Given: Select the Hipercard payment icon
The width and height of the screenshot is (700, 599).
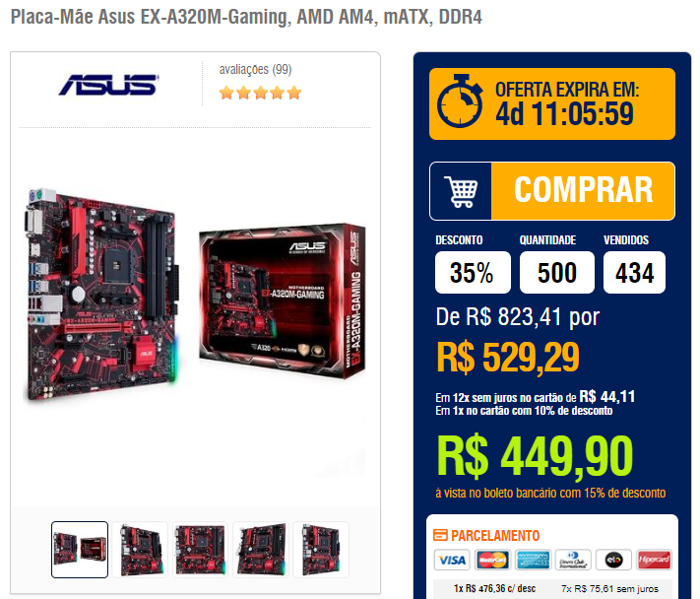Looking at the screenshot, I should tap(654, 560).
